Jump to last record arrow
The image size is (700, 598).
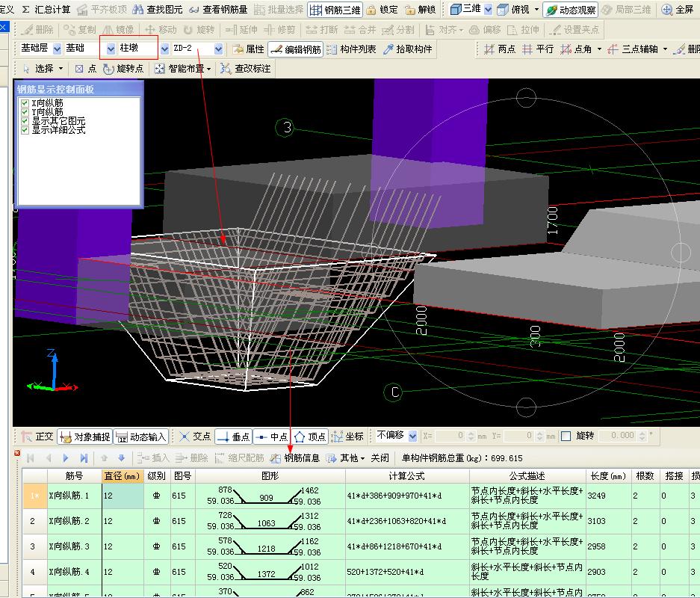coord(84,457)
